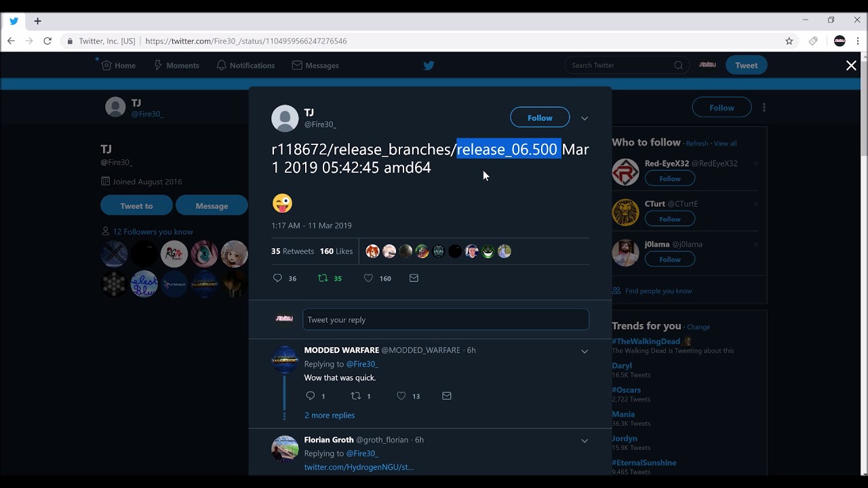Viewport: 868px width, 488px height.
Task: Open the #Oscars trend
Action: coord(626,390)
